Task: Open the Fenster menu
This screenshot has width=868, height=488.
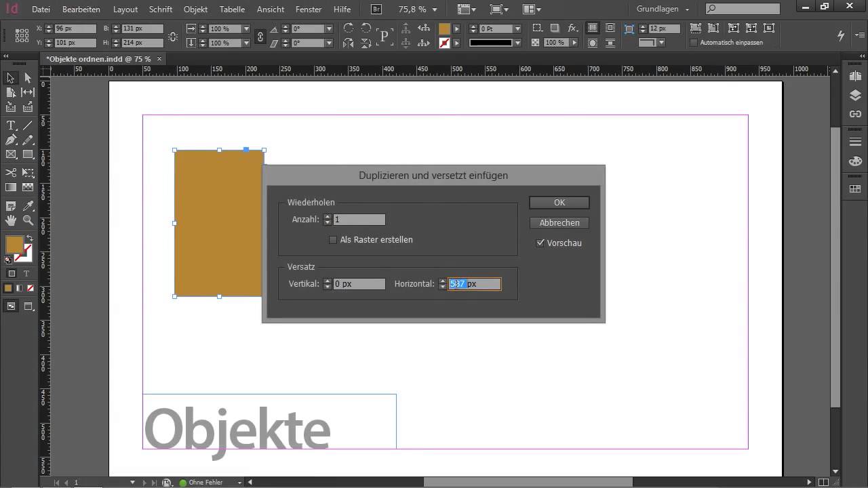Action: click(309, 9)
